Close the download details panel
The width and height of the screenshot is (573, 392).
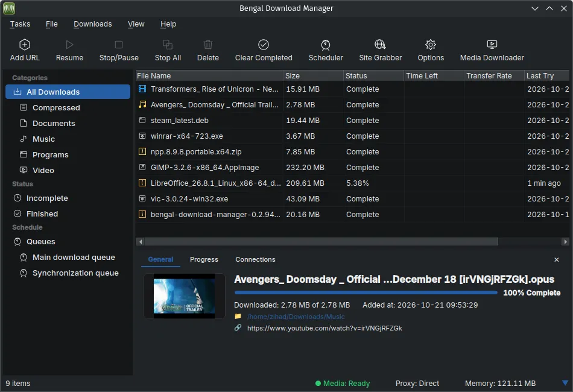556,259
